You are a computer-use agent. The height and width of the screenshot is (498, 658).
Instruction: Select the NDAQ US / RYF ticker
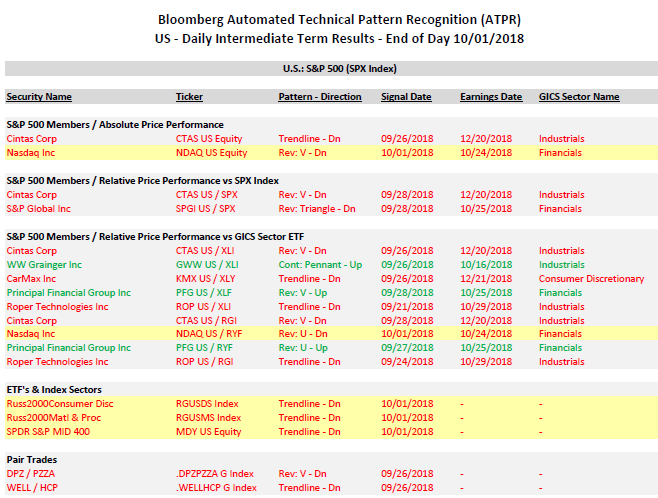tap(209, 334)
